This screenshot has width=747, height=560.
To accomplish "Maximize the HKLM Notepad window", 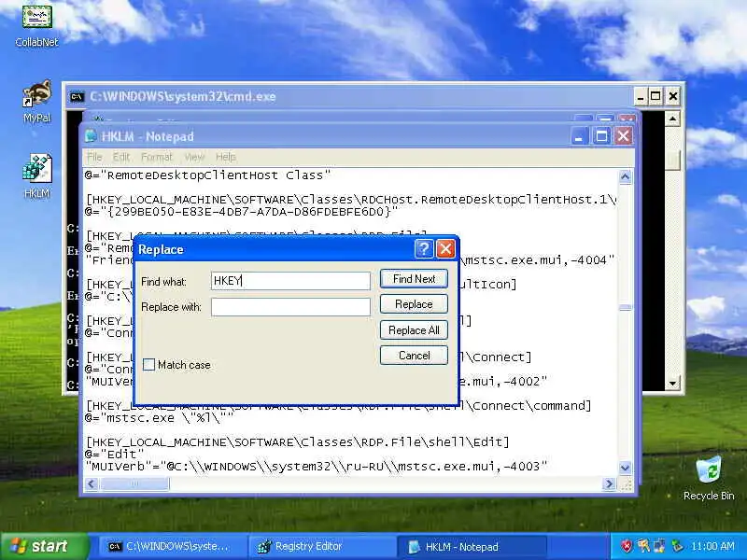I will (601, 136).
